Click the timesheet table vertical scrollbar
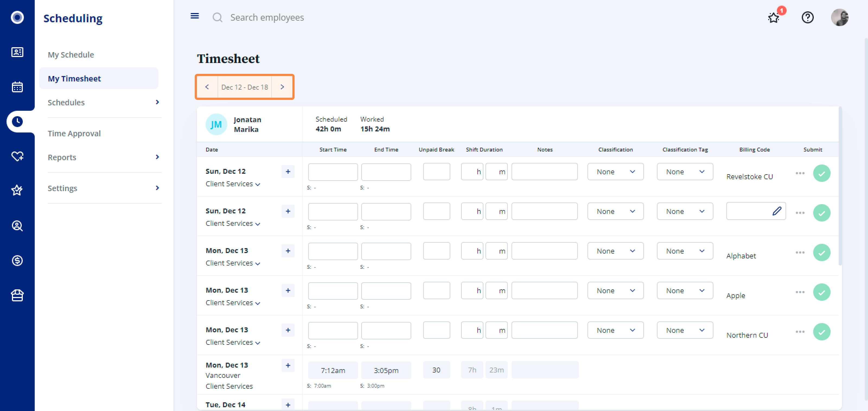 [x=840, y=186]
